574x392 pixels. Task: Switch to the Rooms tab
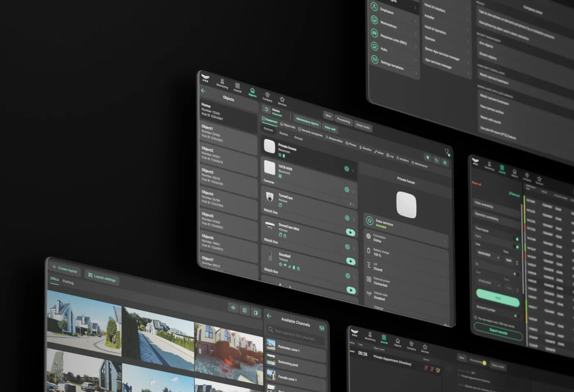tap(283, 134)
